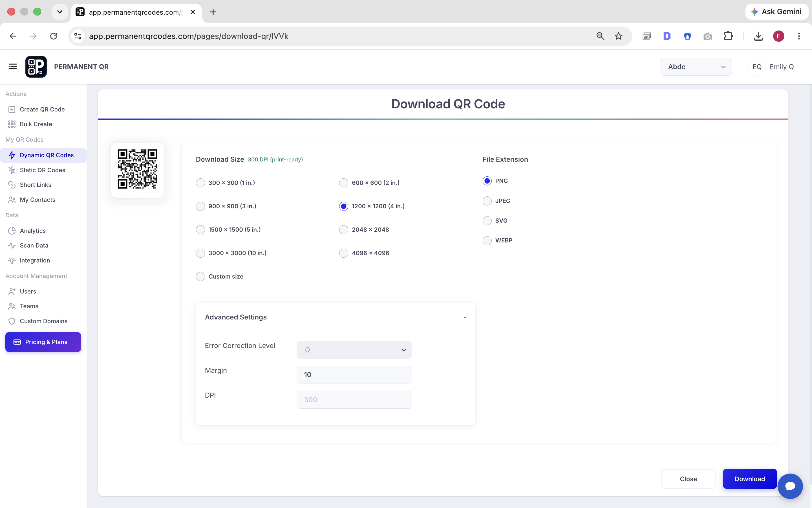Screen dimensions: 812x508
Task: Click the Integration lightbulb icon
Action: tap(12, 260)
